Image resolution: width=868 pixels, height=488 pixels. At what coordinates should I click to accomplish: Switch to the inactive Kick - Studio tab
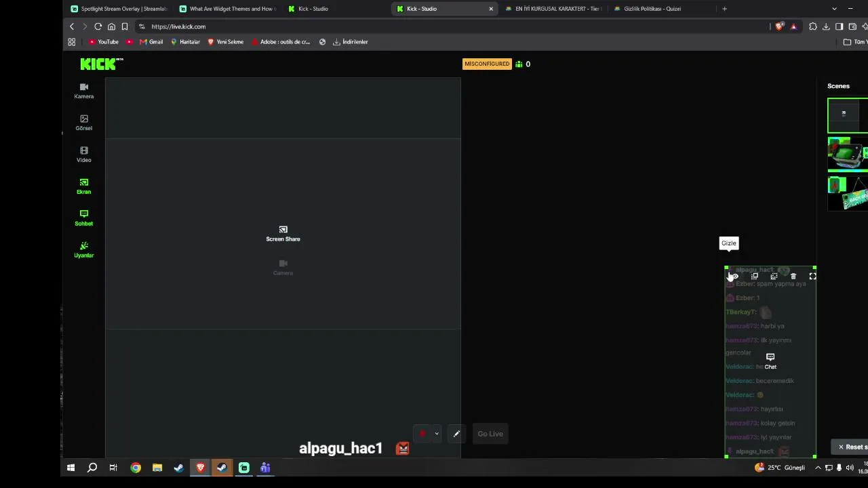[336, 9]
